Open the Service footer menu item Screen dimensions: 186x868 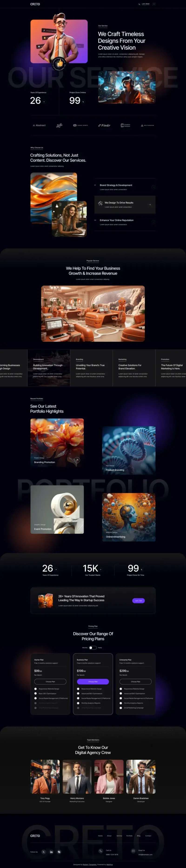click(x=119, y=836)
